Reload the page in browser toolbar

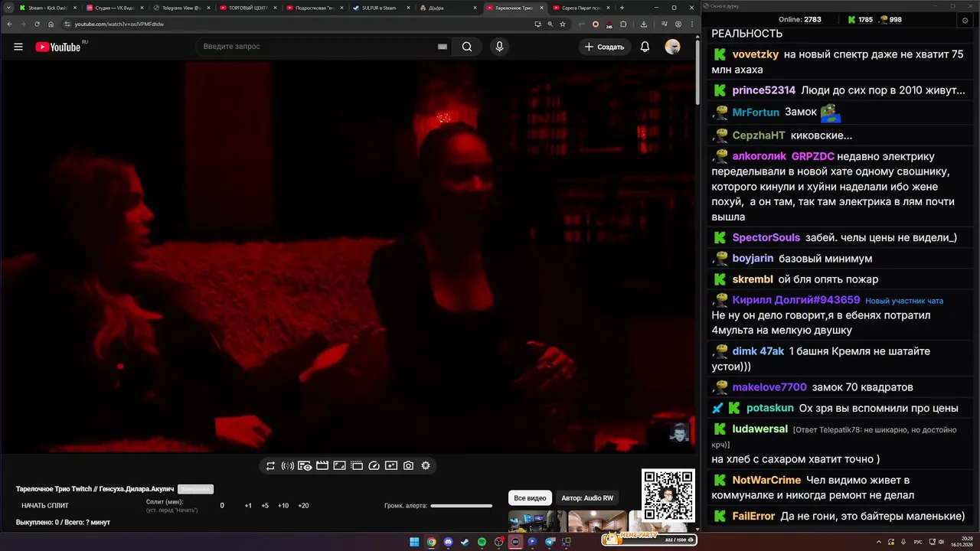tap(37, 24)
